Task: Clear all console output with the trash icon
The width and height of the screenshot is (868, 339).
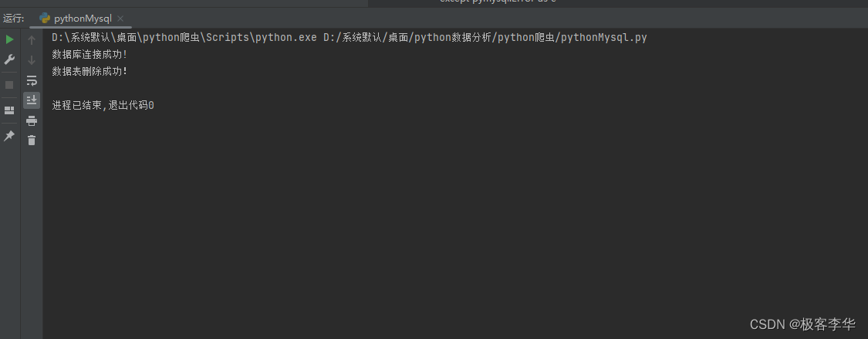Action: click(32, 140)
